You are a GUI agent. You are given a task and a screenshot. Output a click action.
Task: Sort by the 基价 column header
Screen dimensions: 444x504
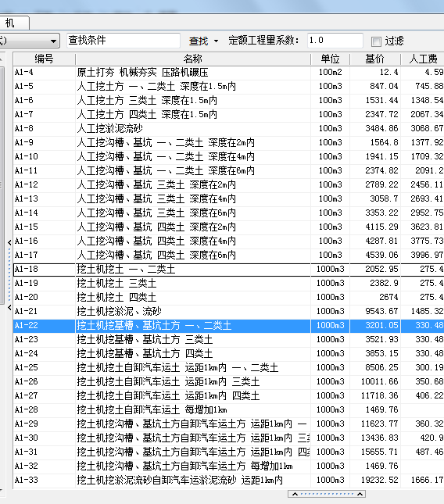click(x=375, y=59)
